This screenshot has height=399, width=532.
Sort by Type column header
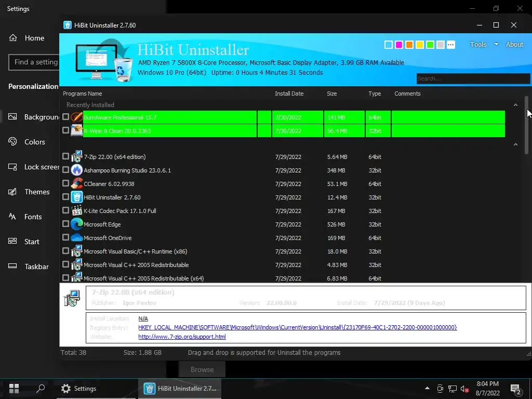tap(375, 94)
